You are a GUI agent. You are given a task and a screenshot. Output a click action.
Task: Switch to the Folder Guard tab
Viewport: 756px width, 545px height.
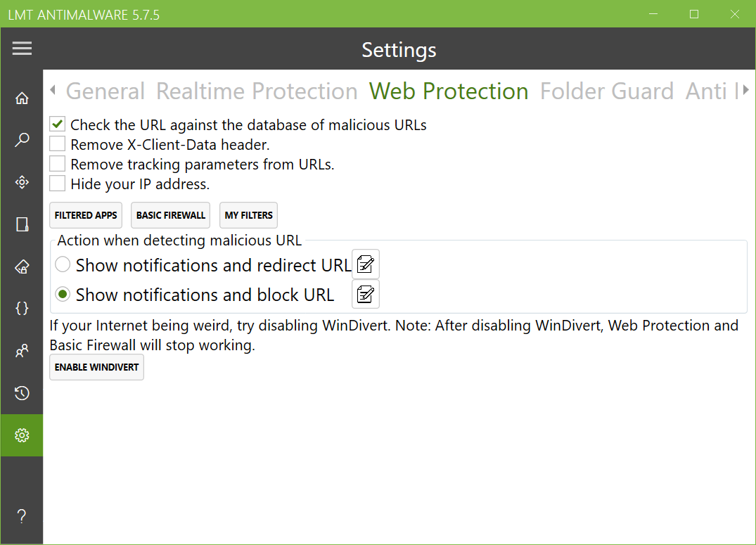pos(606,91)
